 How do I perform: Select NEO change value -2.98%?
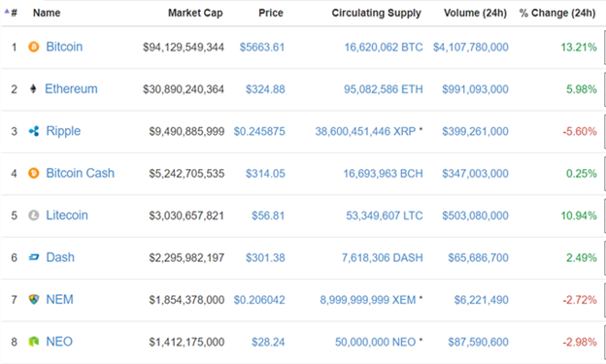[580, 342]
